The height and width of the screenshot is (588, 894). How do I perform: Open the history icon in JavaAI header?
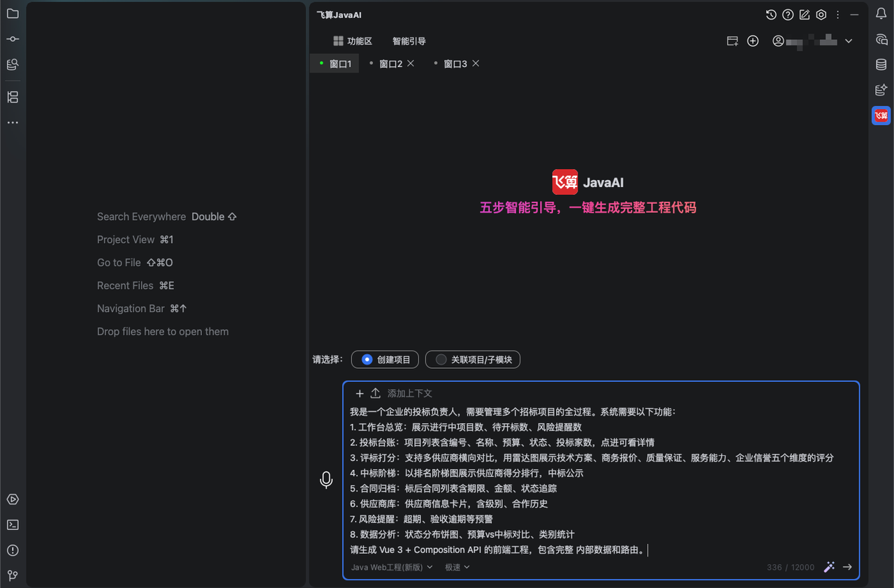tap(771, 15)
